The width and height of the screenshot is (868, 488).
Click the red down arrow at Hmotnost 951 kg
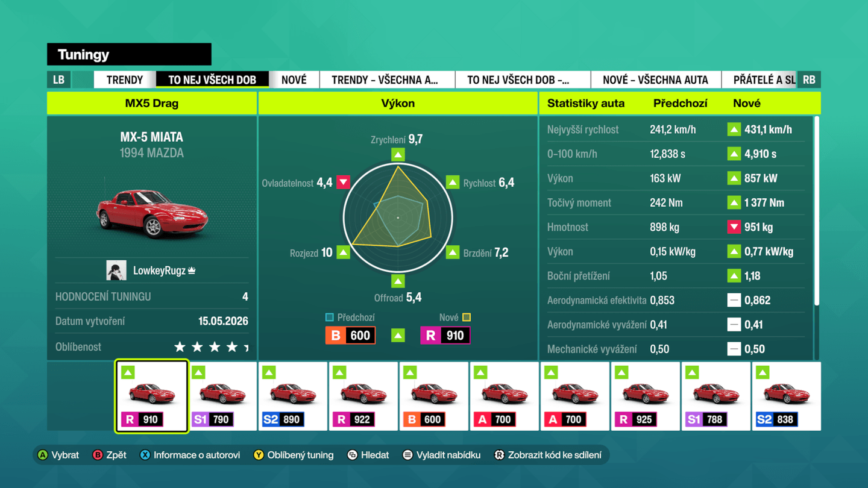734,227
